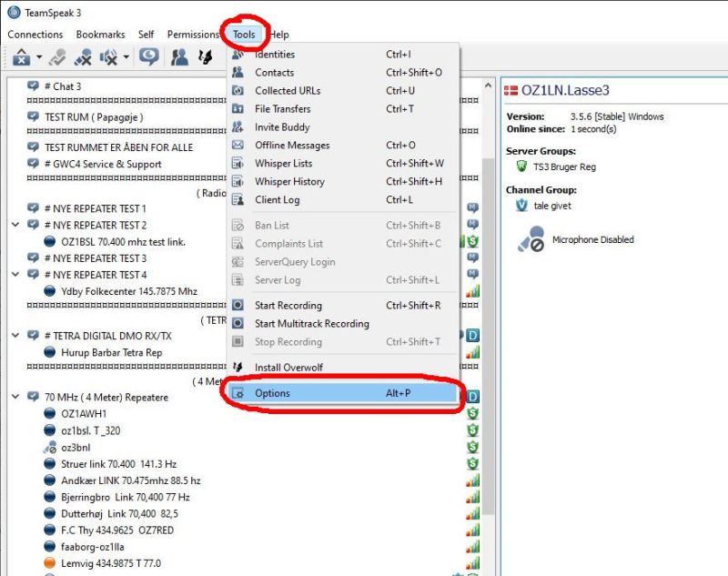This screenshot has height=576, width=728.
Task: Open Options in Tools menu
Action: point(343,393)
